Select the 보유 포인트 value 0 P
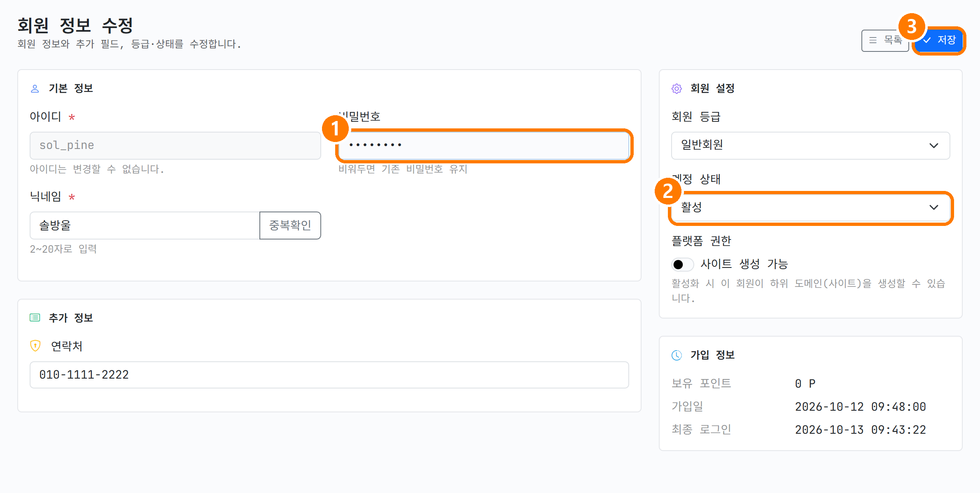This screenshot has height=493, width=980. pos(805,384)
